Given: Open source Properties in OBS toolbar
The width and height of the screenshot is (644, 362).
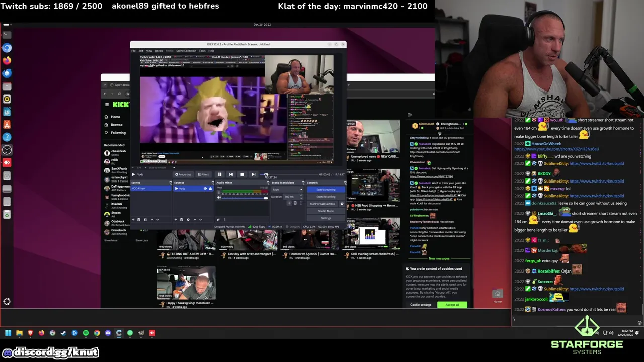Looking at the screenshot, I should tap(183, 174).
